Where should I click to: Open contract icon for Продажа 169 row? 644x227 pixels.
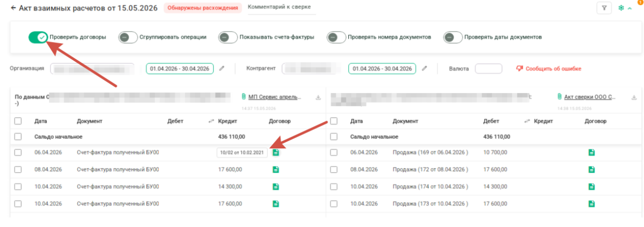pos(591,152)
